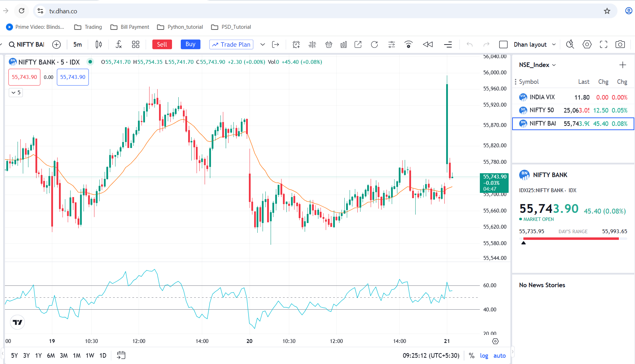Click the TradingView logo on chart
Image resolution: width=635 pixels, height=364 pixels.
click(18, 322)
